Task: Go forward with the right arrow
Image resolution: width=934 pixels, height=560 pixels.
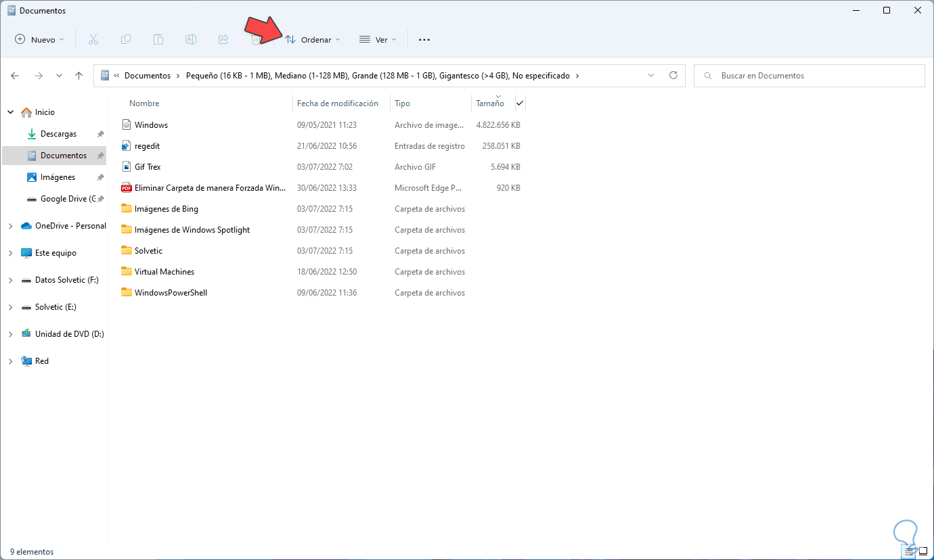Action: [39, 76]
